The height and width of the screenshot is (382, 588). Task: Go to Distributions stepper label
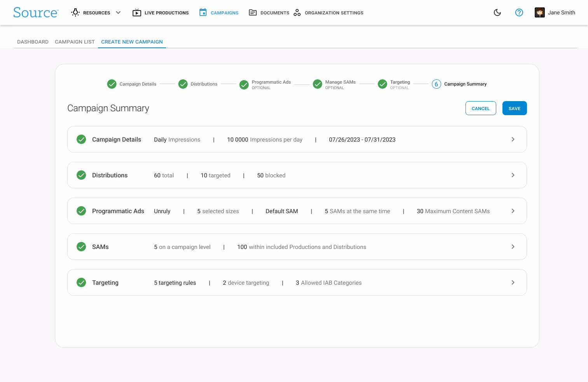(x=204, y=84)
